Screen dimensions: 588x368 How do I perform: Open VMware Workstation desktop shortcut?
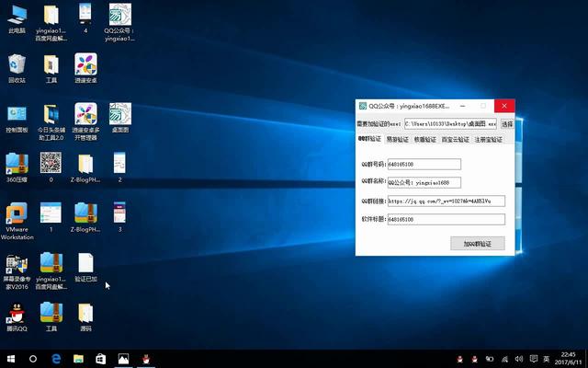click(17, 214)
